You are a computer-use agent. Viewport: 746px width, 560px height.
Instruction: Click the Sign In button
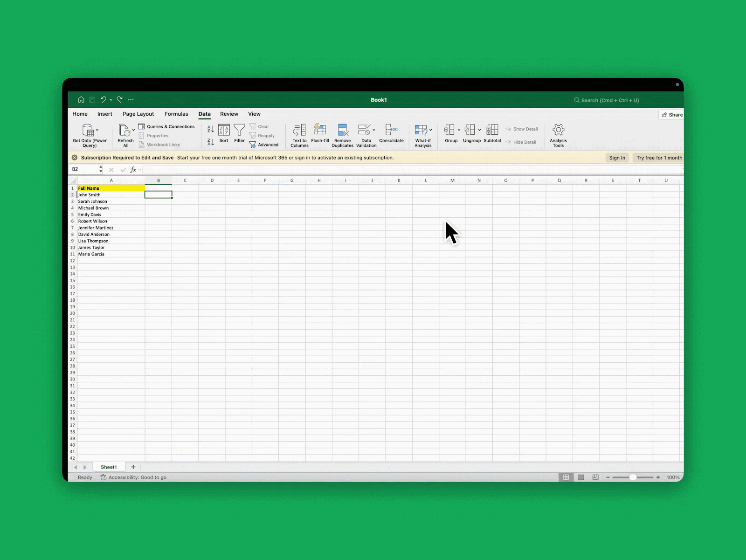[617, 158]
